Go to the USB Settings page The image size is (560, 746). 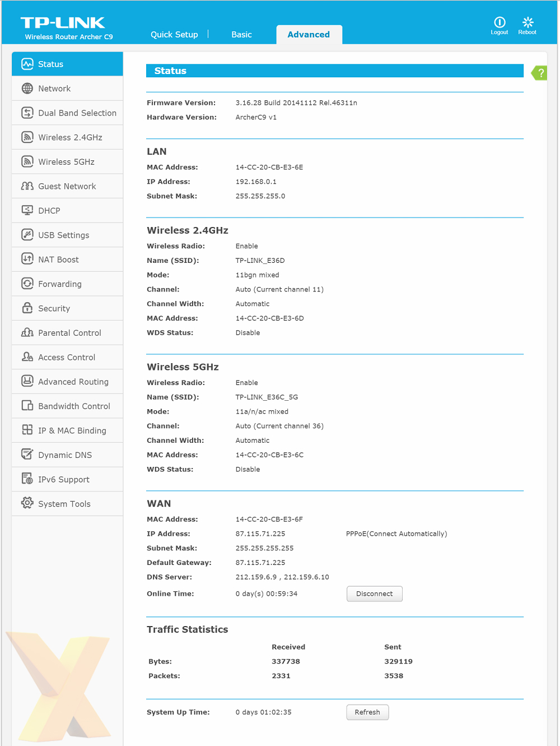click(67, 235)
